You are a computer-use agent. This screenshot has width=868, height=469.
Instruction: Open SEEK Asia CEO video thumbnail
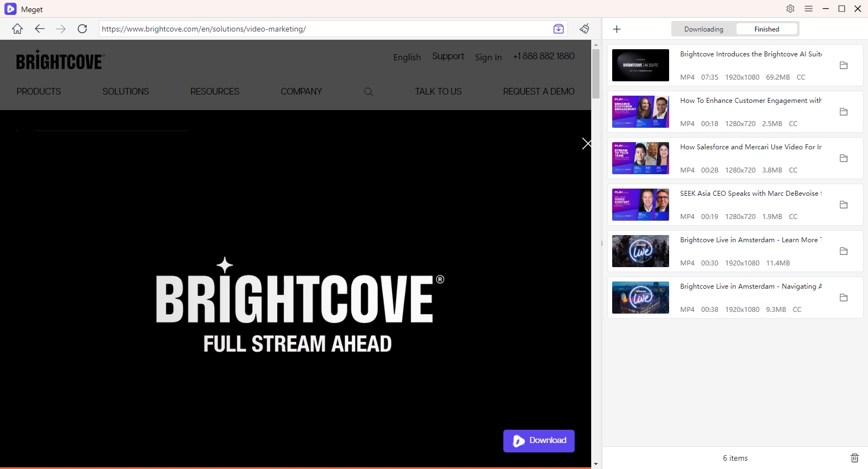[640, 205]
